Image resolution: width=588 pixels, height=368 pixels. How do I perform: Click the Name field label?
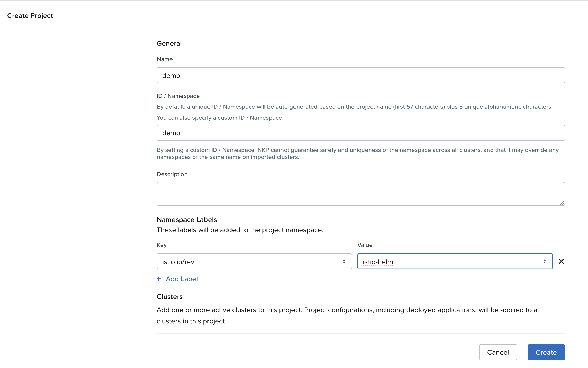(x=165, y=59)
